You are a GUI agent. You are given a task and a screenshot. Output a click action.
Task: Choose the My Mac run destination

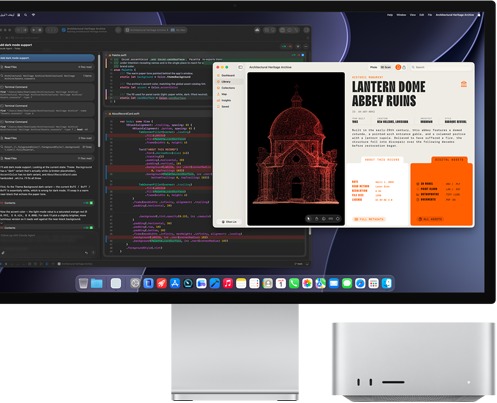(x=178, y=30)
